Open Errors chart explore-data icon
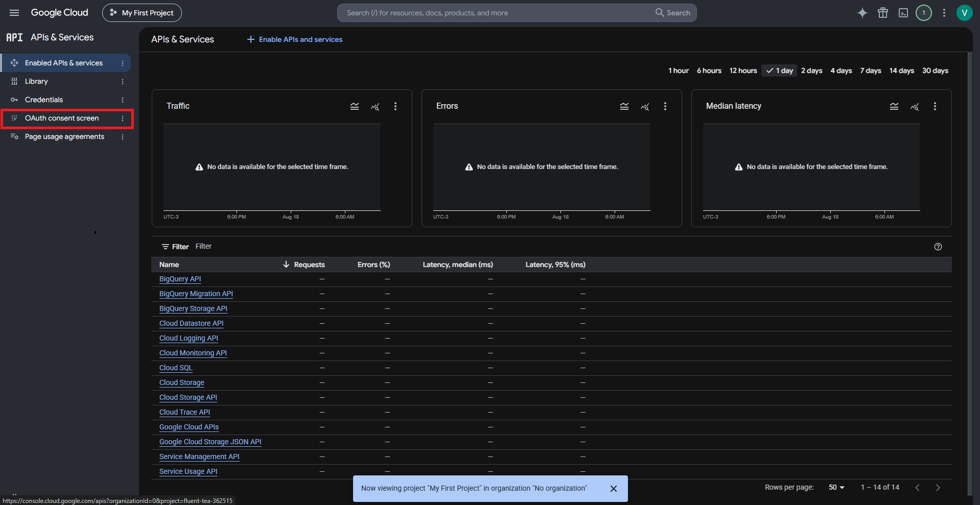This screenshot has width=980, height=505. point(645,106)
